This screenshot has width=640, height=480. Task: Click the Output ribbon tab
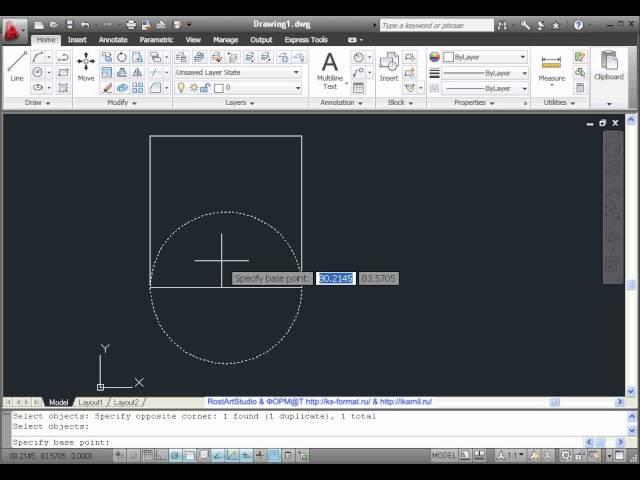(261, 40)
